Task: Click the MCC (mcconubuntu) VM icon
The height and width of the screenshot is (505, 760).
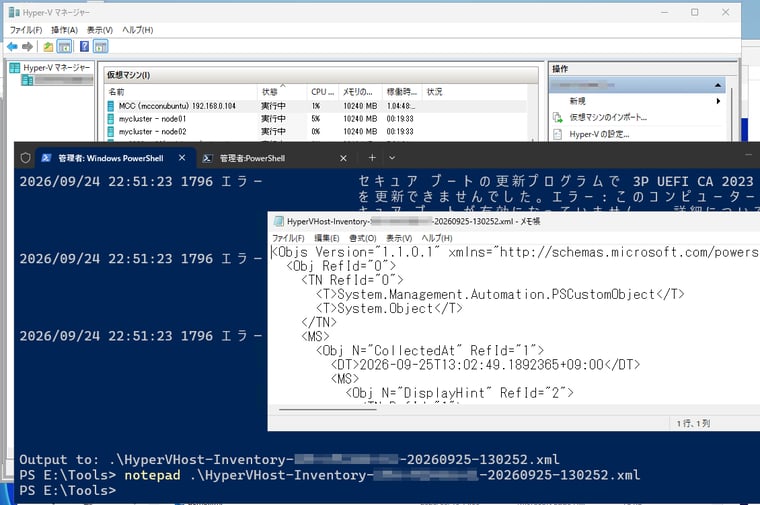Action: [111, 106]
